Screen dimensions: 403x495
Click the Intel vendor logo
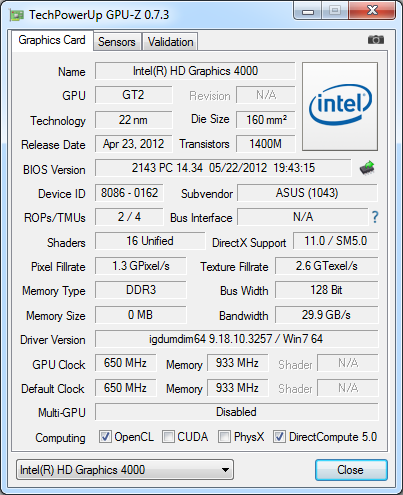(x=340, y=106)
